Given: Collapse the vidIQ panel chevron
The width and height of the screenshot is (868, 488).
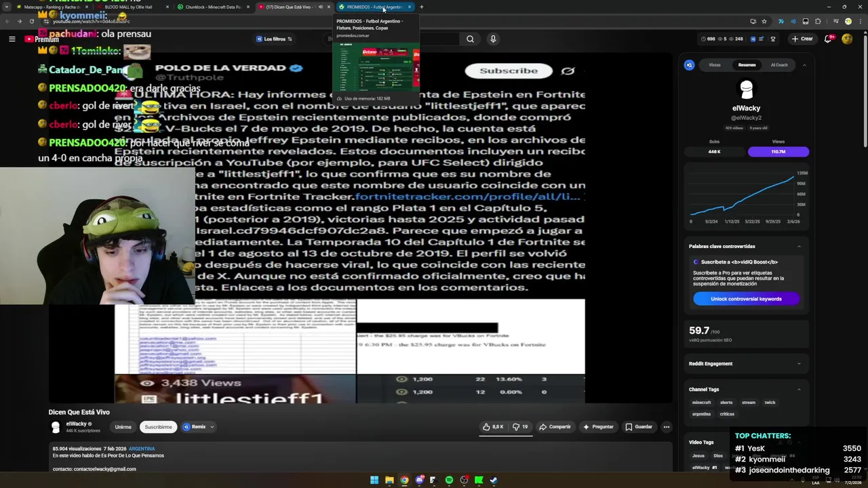Looking at the screenshot, I should [804, 65].
